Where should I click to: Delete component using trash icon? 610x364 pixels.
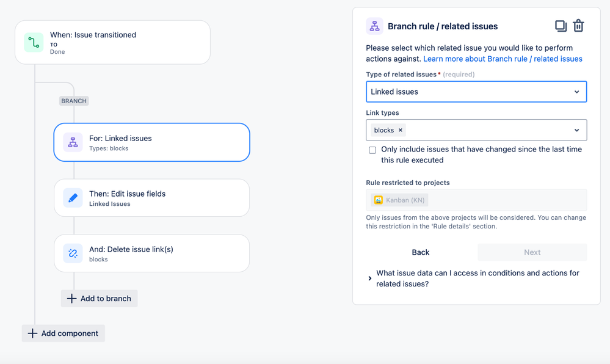[578, 26]
